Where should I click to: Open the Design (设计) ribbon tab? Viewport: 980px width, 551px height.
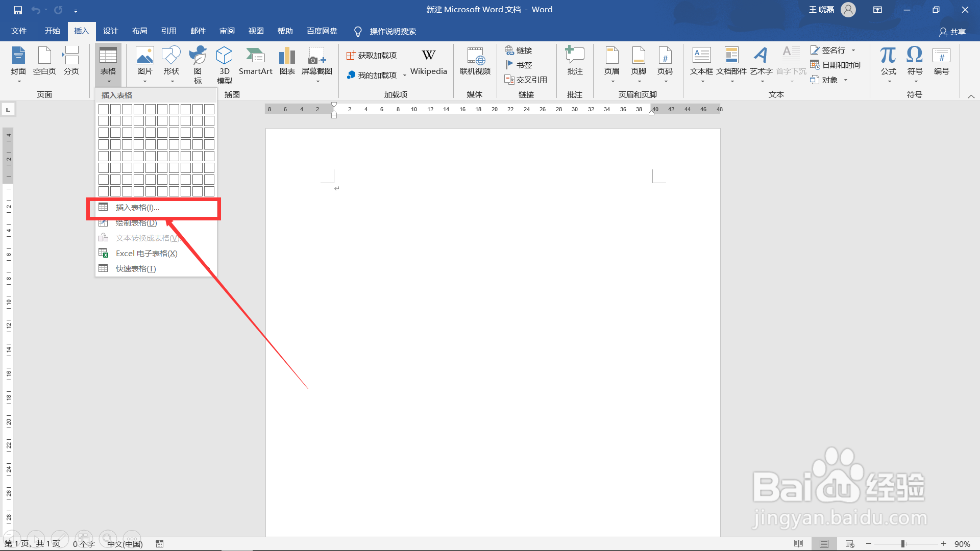pos(110,31)
